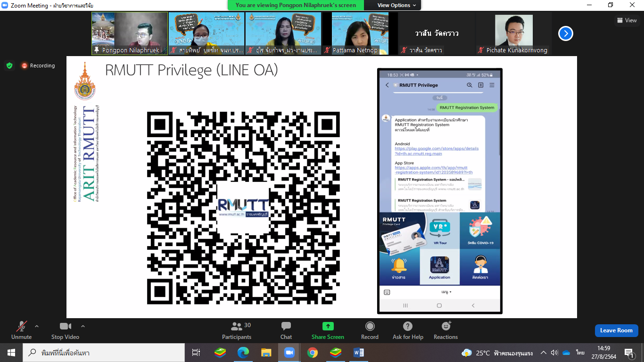The width and height of the screenshot is (644, 362).
Task: Stop the video camera
Action: [x=65, y=330]
